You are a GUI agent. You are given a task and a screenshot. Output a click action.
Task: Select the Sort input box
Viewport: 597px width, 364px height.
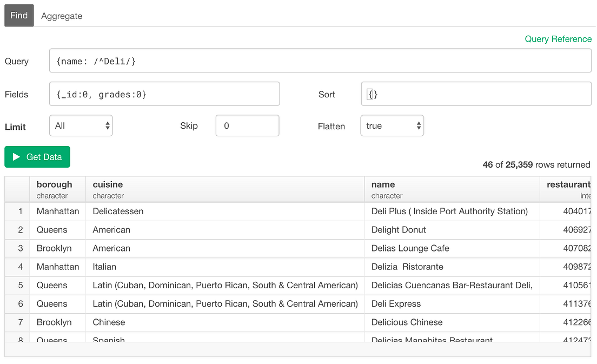(476, 94)
